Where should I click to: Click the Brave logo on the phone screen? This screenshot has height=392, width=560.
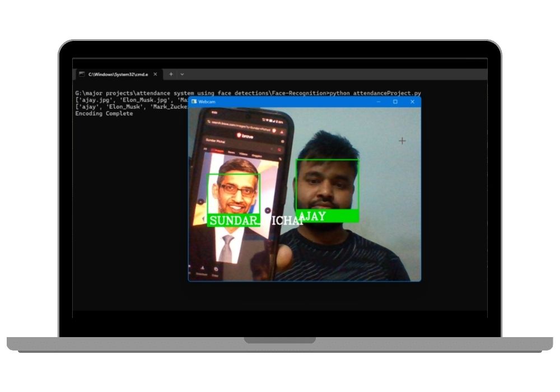coord(245,136)
